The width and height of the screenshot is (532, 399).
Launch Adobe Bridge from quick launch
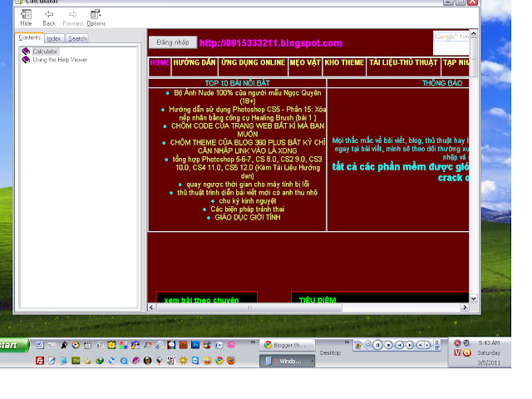click(184, 345)
